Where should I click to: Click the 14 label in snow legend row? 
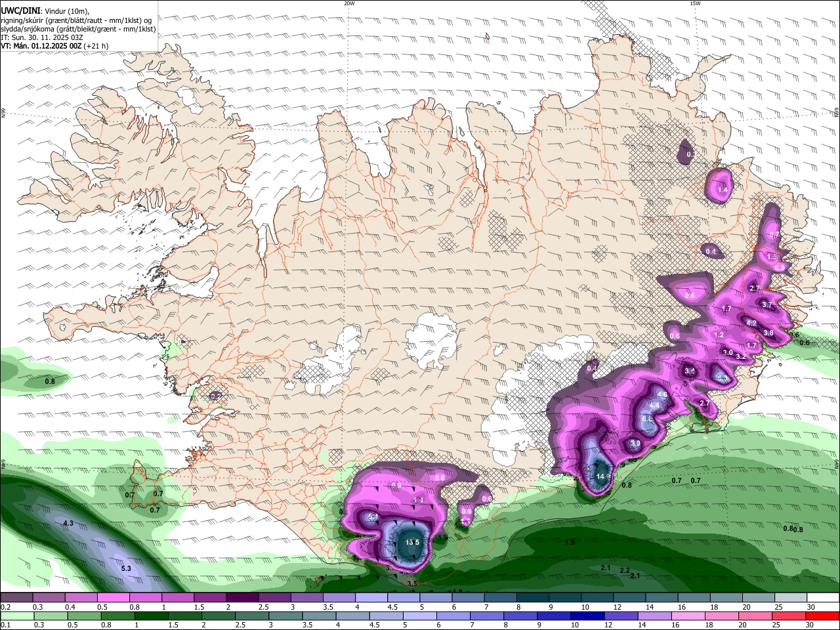click(x=648, y=607)
